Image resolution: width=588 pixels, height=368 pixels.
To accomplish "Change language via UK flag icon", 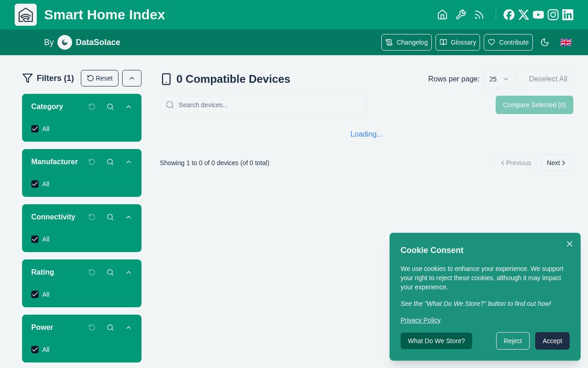I will tap(566, 42).
